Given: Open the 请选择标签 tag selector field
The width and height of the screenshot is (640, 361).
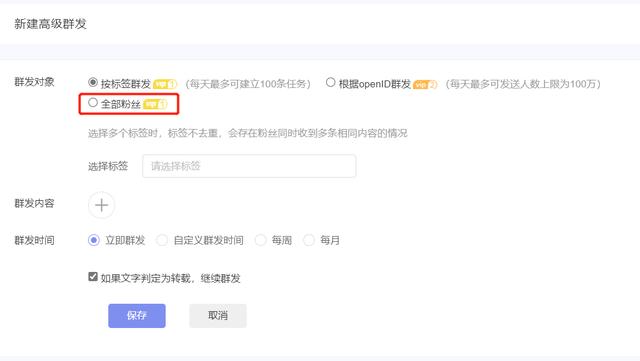Looking at the screenshot, I should click(x=249, y=166).
